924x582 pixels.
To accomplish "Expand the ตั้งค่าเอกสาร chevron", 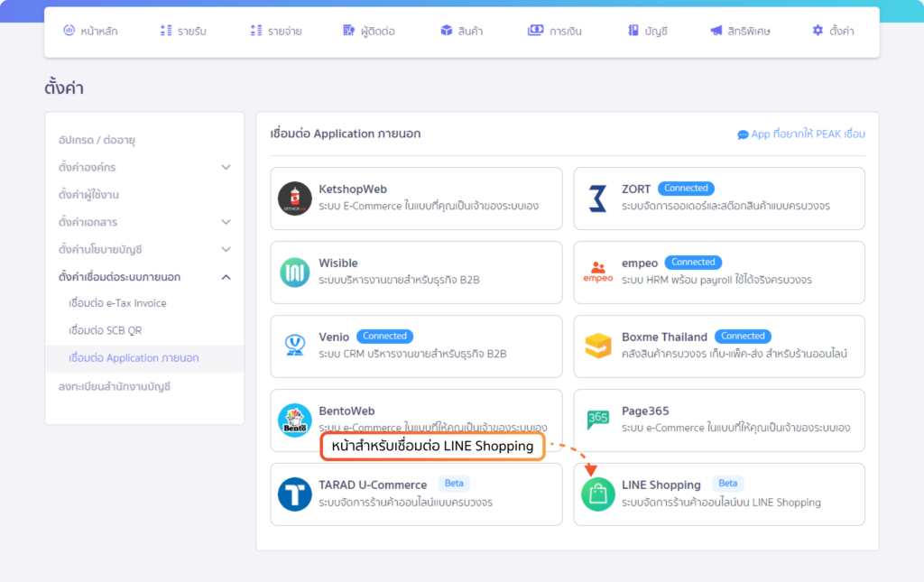I will click(x=226, y=222).
